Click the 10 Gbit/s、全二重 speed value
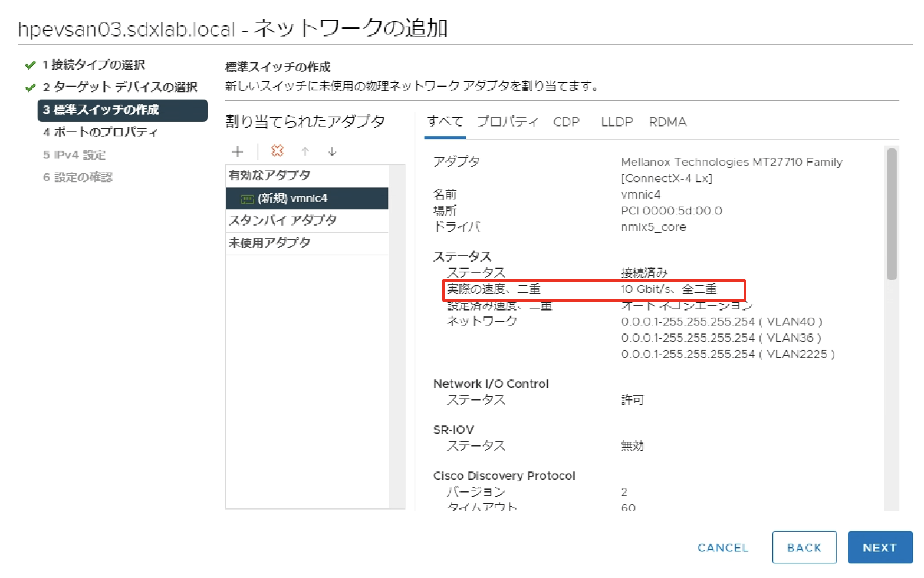The width and height of the screenshot is (924, 578). pos(669,289)
